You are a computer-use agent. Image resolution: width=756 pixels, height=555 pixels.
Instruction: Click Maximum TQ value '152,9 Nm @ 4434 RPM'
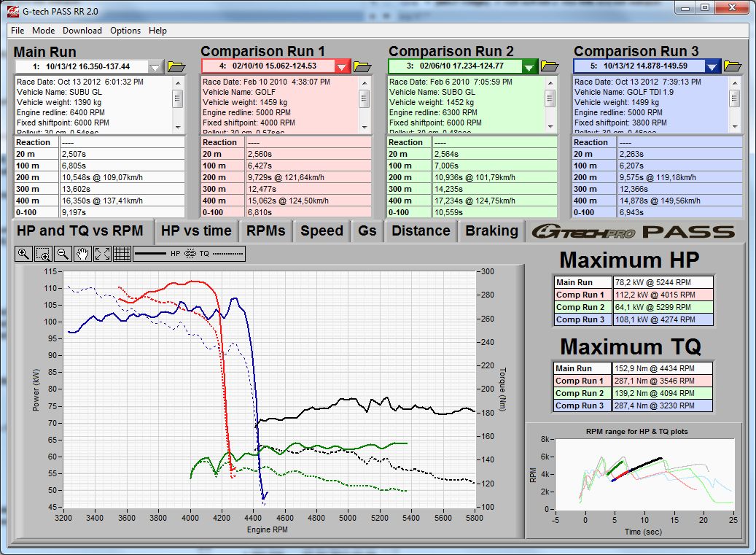(662, 368)
